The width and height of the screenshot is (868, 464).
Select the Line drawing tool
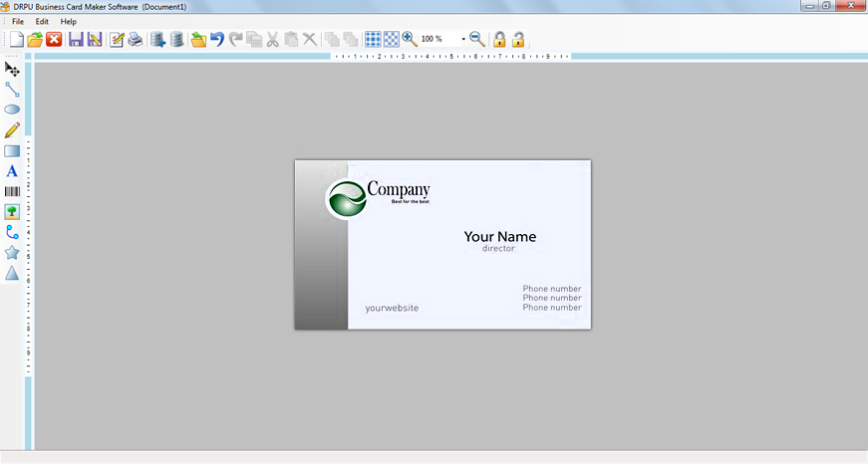click(12, 90)
